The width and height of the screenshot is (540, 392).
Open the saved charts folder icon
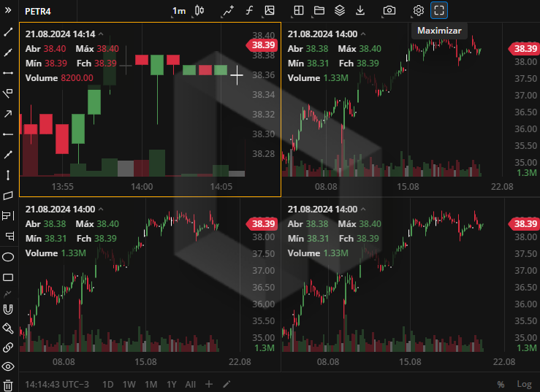pos(319,11)
